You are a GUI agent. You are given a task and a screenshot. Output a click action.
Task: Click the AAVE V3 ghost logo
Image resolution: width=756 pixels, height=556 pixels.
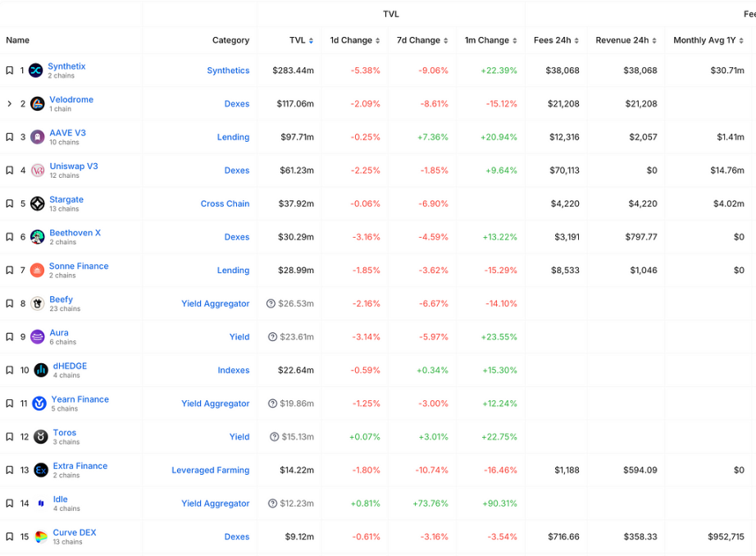(x=37, y=137)
